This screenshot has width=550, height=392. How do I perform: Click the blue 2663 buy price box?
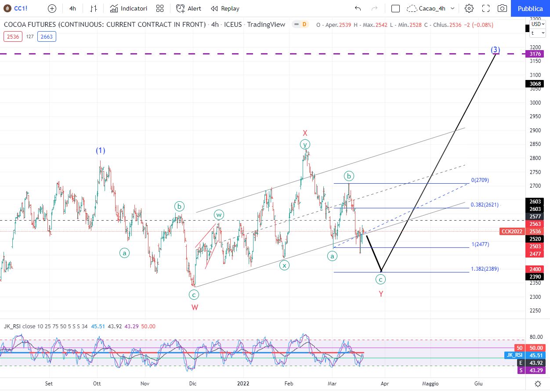[x=47, y=36]
